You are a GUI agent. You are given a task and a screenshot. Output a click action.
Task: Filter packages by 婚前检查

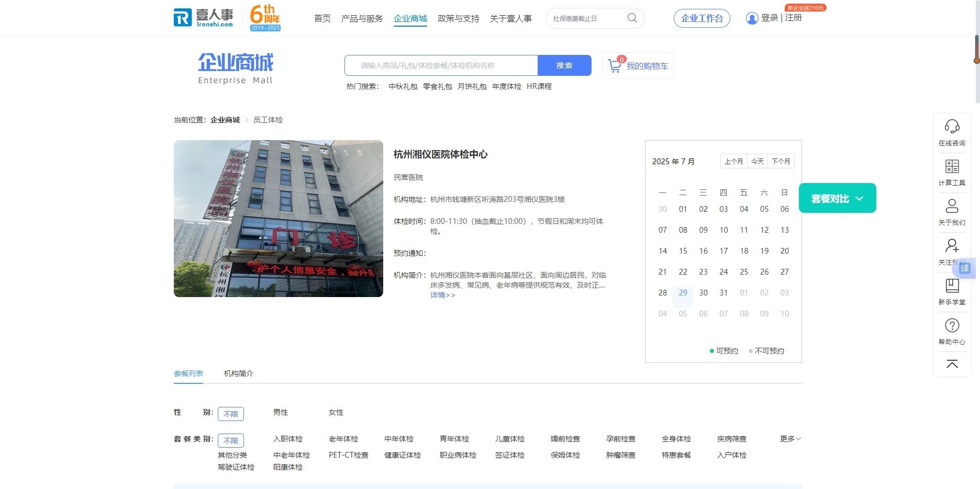click(x=565, y=439)
